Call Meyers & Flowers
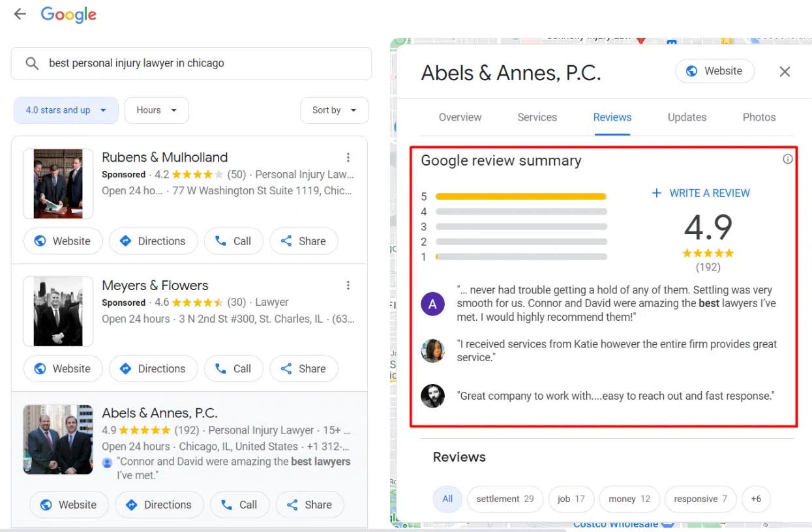 (x=233, y=369)
